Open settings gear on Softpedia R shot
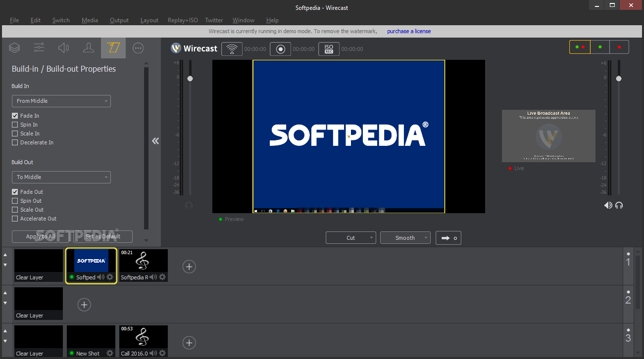Image resolution: width=644 pixels, height=359 pixels. (162, 277)
